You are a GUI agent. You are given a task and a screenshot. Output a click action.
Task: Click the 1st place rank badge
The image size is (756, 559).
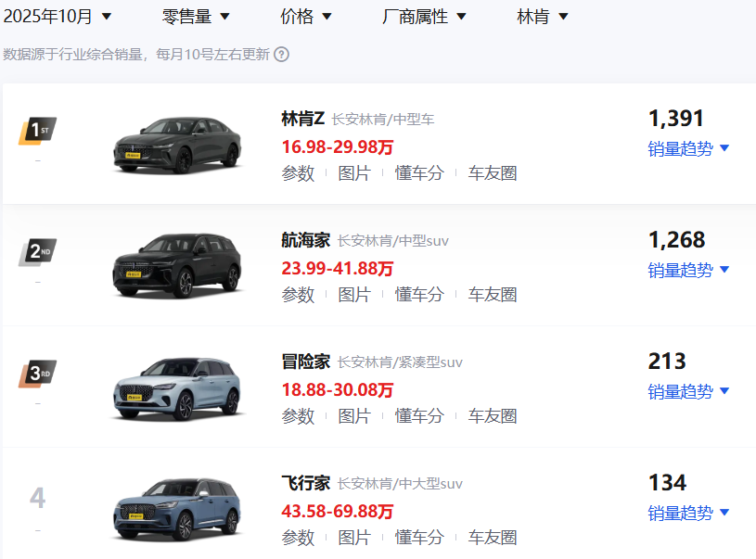[x=37, y=131]
